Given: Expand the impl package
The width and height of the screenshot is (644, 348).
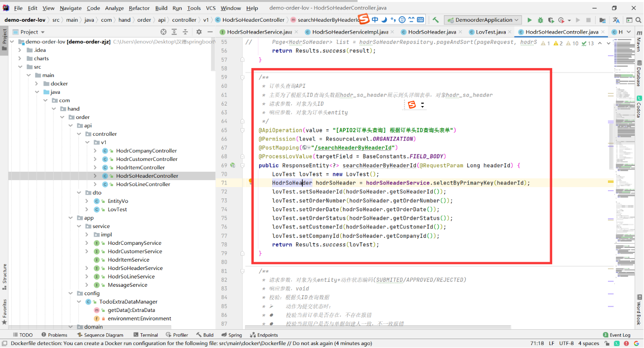Looking at the screenshot, I should click(86, 234).
